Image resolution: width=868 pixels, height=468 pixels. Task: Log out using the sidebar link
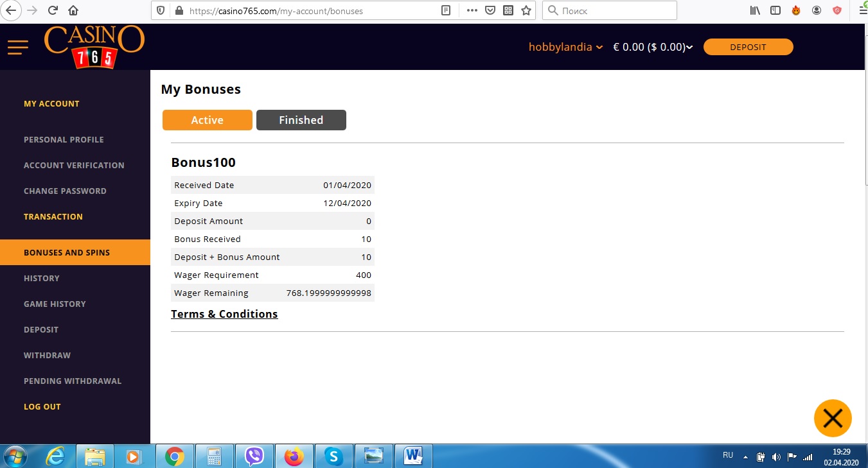coord(42,406)
